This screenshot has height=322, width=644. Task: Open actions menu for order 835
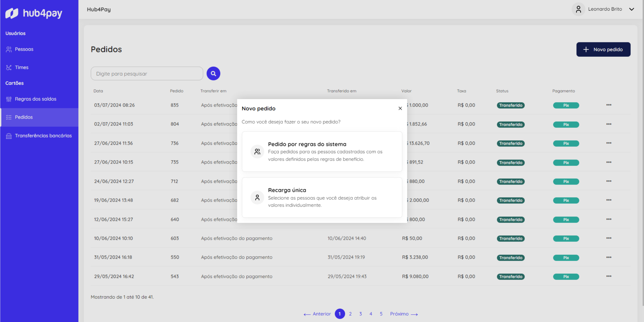(608, 105)
